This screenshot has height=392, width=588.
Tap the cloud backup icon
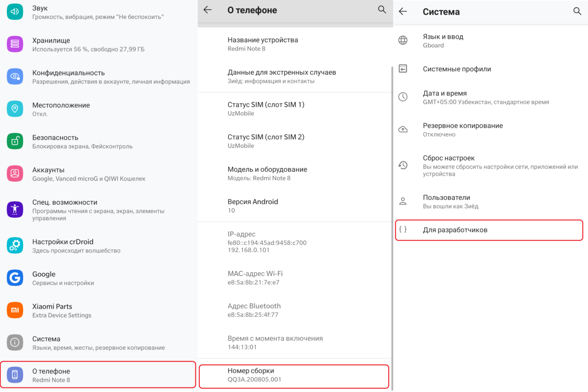(x=403, y=130)
